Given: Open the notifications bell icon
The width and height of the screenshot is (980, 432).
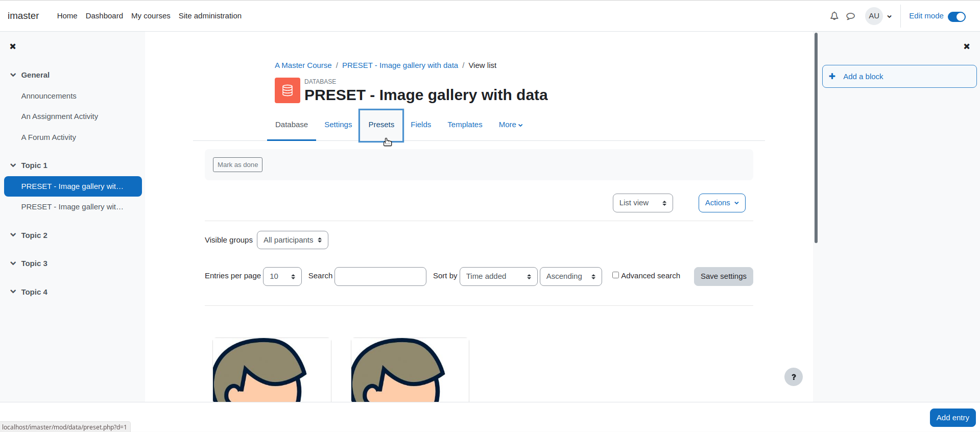Looking at the screenshot, I should pyautogui.click(x=834, y=16).
